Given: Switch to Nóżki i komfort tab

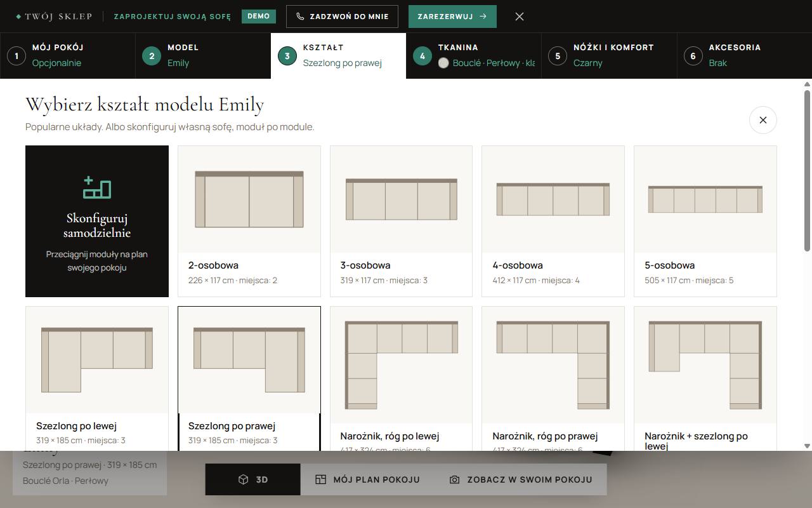Looking at the screenshot, I should coord(609,56).
